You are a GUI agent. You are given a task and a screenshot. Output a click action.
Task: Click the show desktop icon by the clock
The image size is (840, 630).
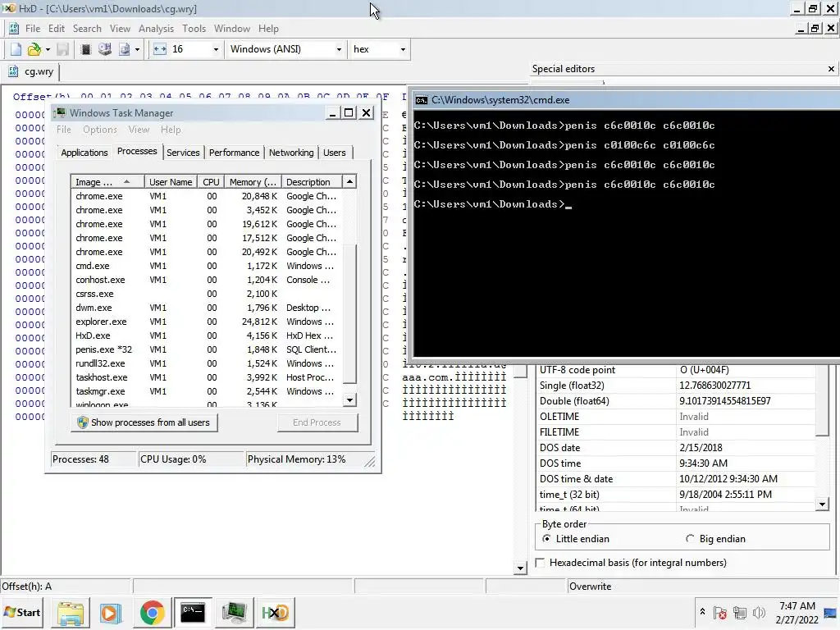coord(832,612)
